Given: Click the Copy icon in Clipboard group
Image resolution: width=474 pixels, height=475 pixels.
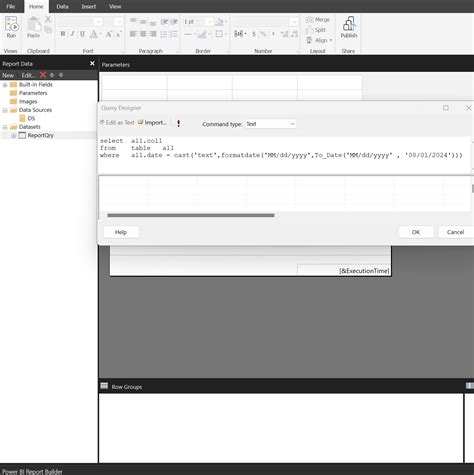Looking at the screenshot, I should coord(48,30).
